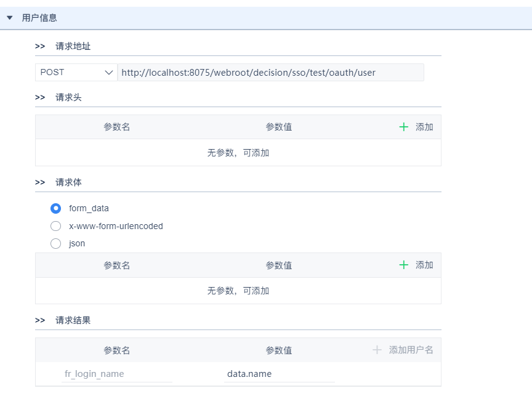532x396 pixels.
Task: Click the gray plus icon for 添加用户名
Action: pos(377,350)
